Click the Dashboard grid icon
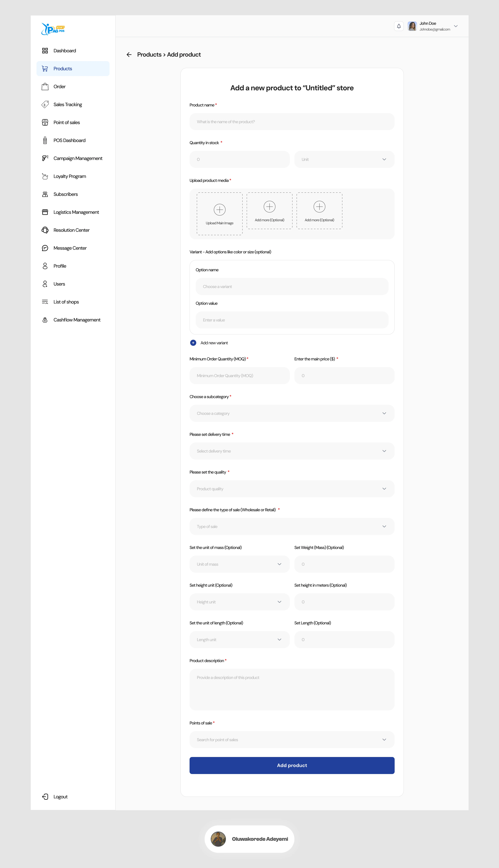 [45, 51]
